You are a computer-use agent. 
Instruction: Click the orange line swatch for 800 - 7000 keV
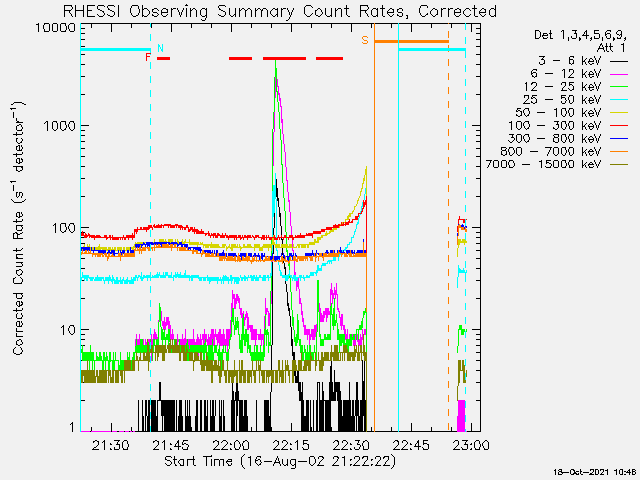[619, 152]
